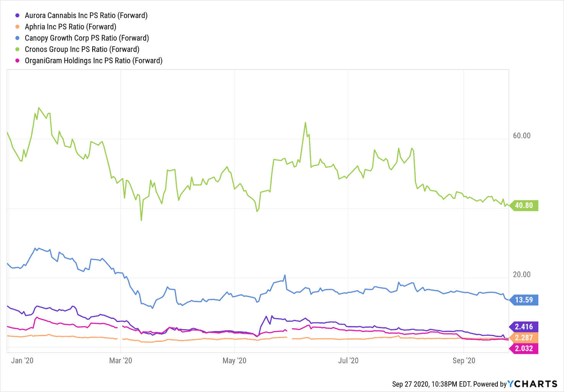Click the May '20 axis label

coord(234,361)
